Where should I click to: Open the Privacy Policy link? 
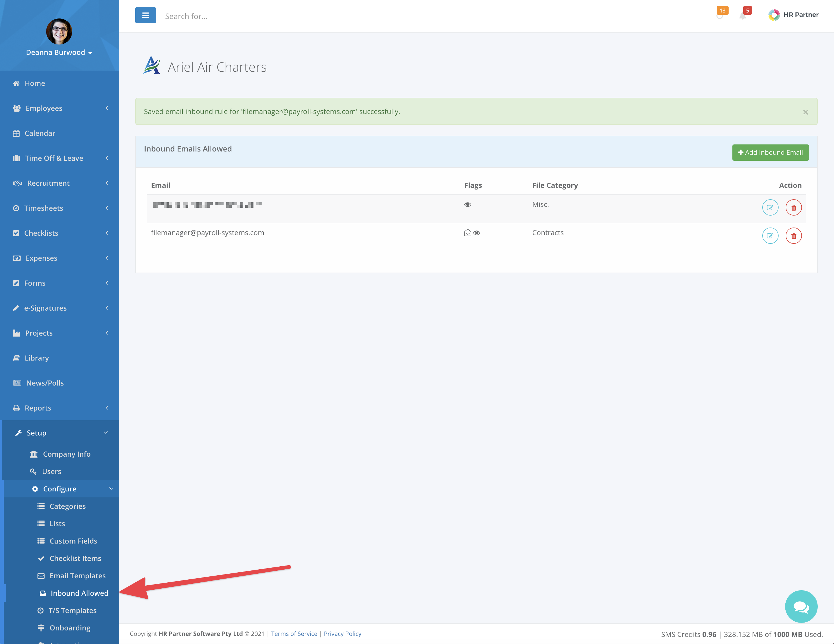click(x=343, y=634)
